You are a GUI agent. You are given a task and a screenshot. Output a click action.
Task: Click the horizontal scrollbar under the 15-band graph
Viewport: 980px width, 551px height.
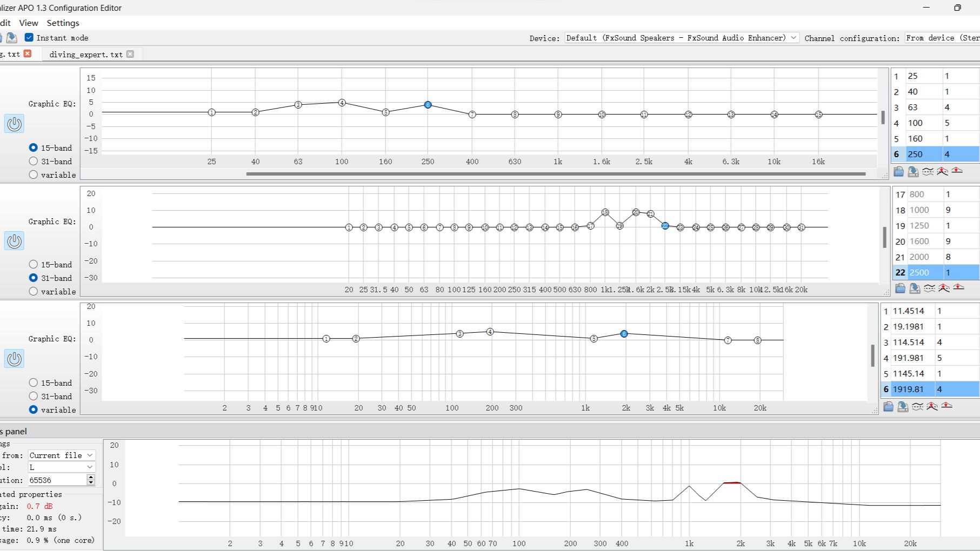click(556, 174)
